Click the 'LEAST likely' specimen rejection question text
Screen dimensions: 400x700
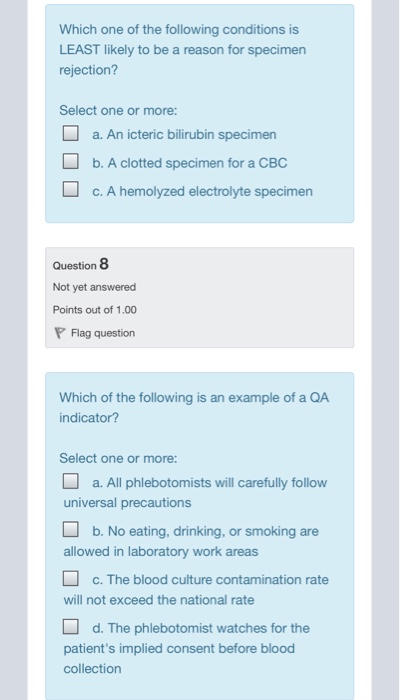(183, 50)
